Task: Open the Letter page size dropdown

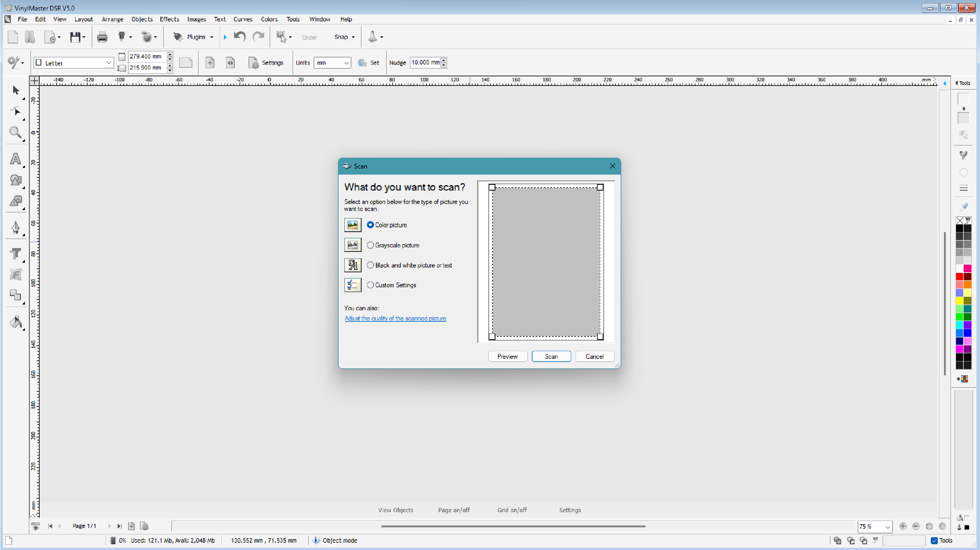Action: point(109,63)
